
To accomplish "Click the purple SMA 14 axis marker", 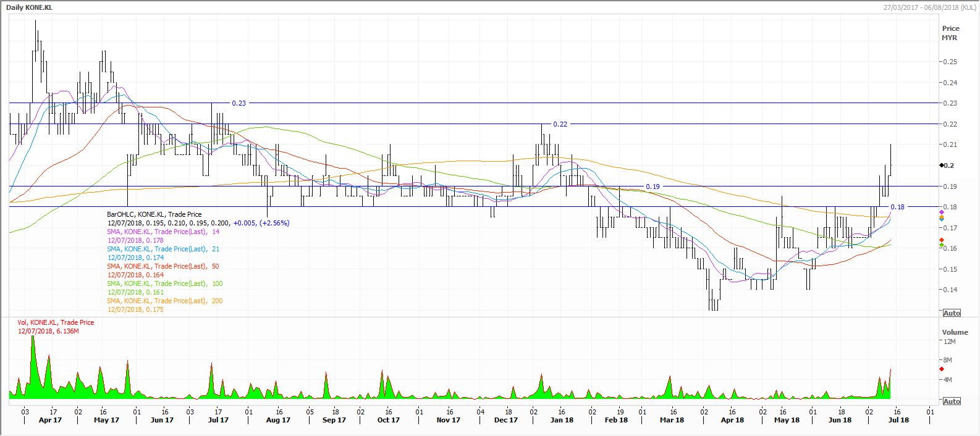I will pyautogui.click(x=940, y=212).
